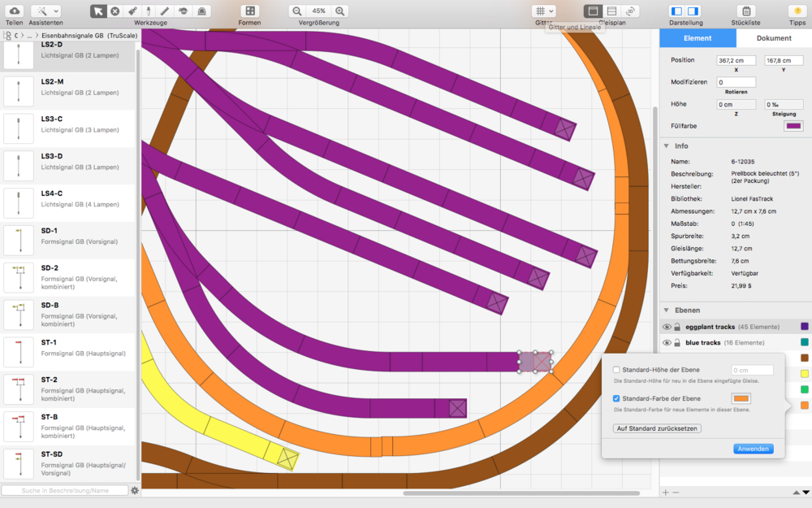
Task: Uncheck Standard-Farbe der Ebene checkbox
Action: (x=616, y=398)
